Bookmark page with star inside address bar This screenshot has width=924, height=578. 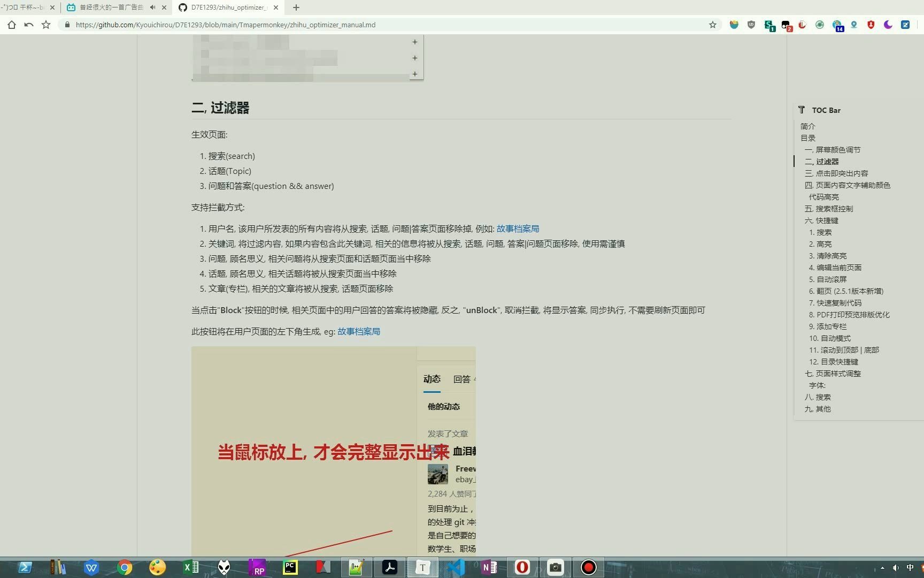pyautogui.click(x=713, y=25)
